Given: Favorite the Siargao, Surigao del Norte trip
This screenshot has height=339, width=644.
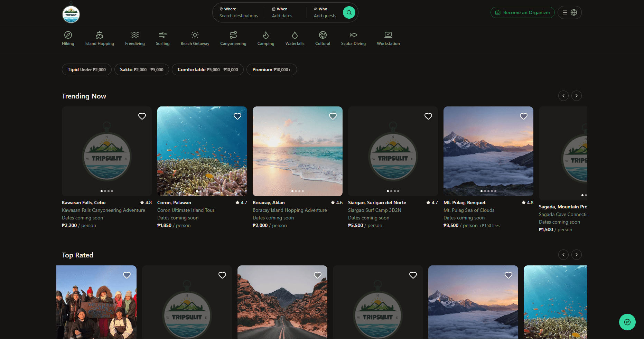Looking at the screenshot, I should 428,116.
